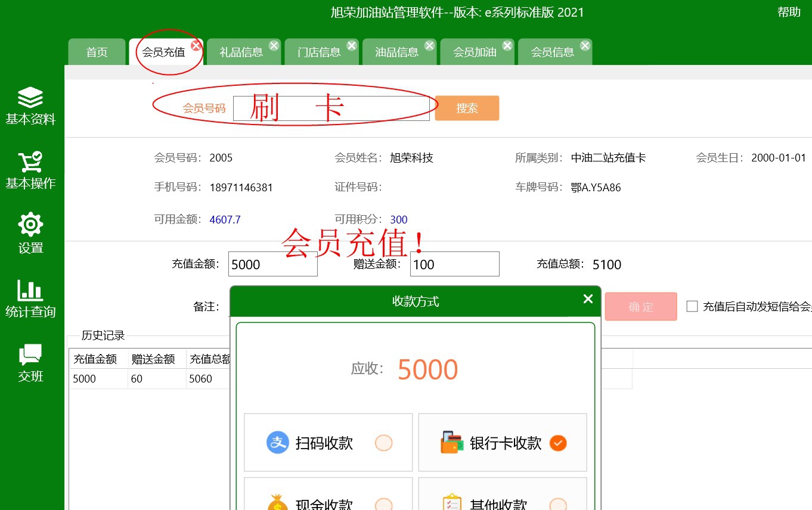Select the 扫码收款 radio option

(384, 443)
